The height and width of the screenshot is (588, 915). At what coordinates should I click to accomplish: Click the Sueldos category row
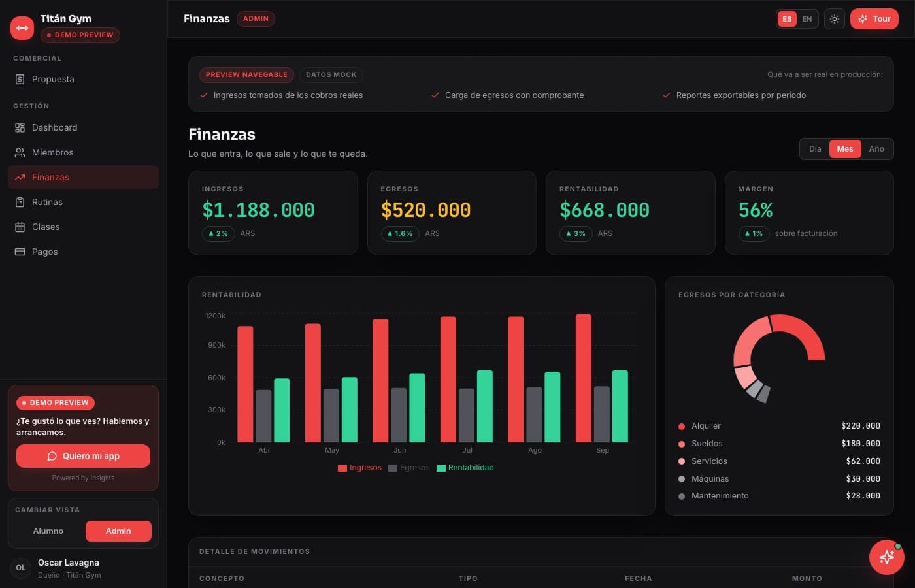click(x=779, y=444)
